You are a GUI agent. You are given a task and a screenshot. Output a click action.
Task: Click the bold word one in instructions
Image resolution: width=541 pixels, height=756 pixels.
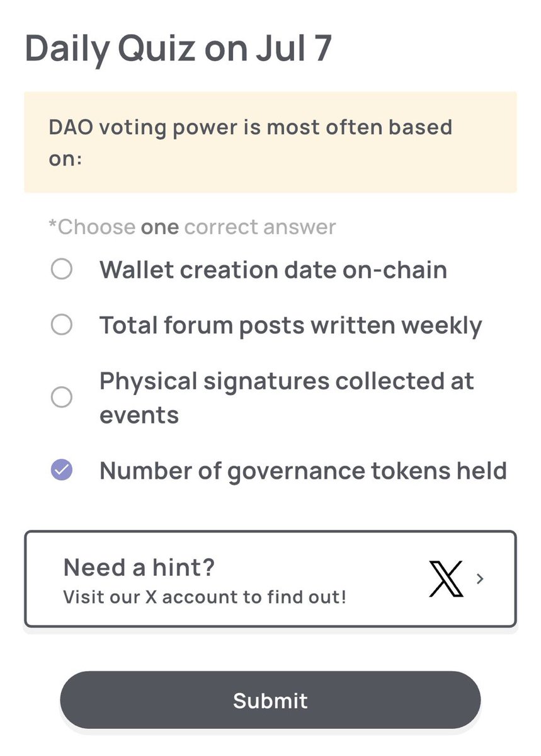160,227
